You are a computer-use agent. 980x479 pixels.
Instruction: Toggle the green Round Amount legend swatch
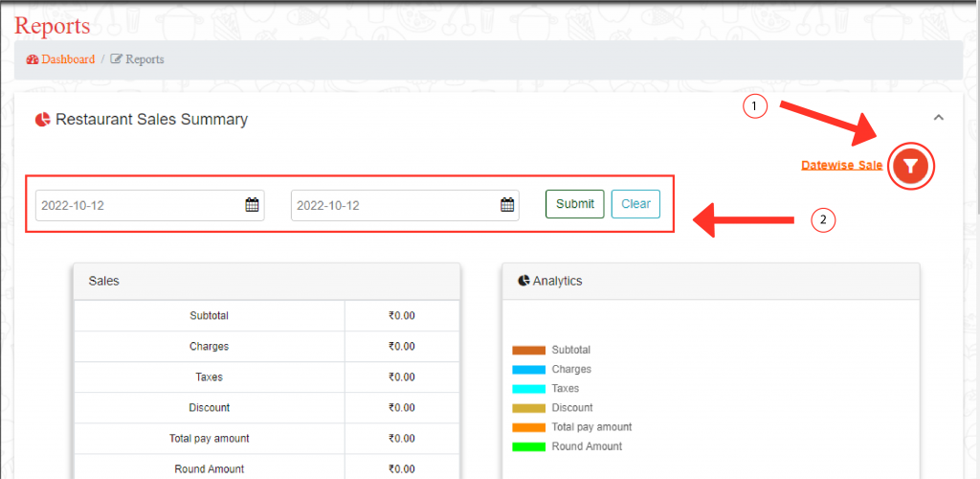528,446
